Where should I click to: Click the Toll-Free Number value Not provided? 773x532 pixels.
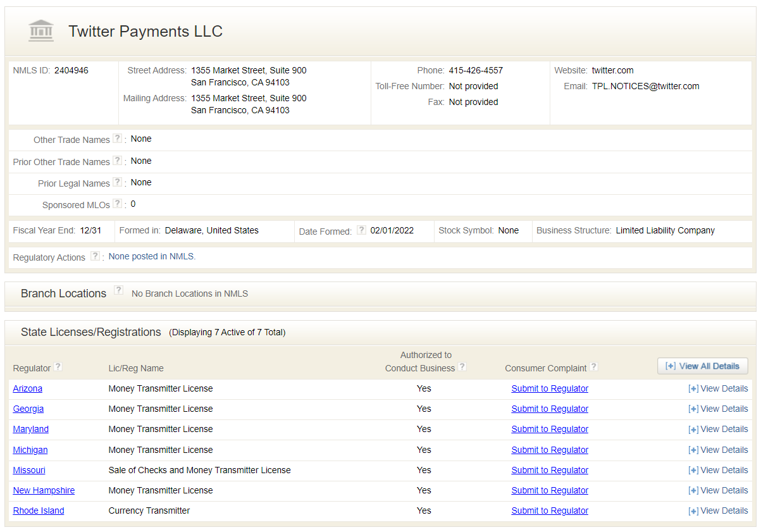click(x=474, y=86)
